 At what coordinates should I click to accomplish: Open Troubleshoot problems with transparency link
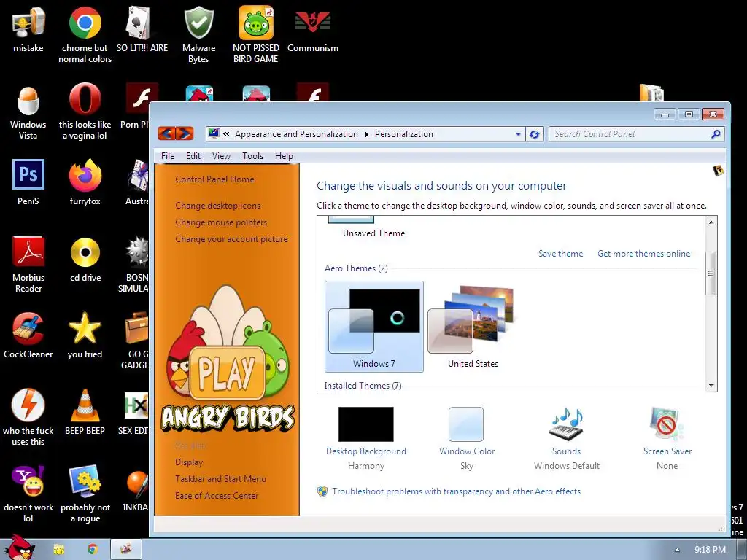coord(456,491)
